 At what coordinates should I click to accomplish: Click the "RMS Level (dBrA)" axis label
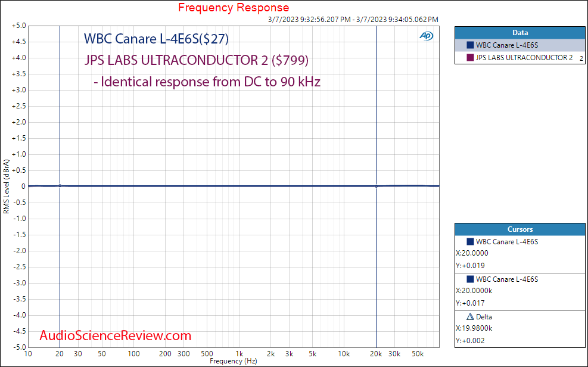[x=6, y=186]
